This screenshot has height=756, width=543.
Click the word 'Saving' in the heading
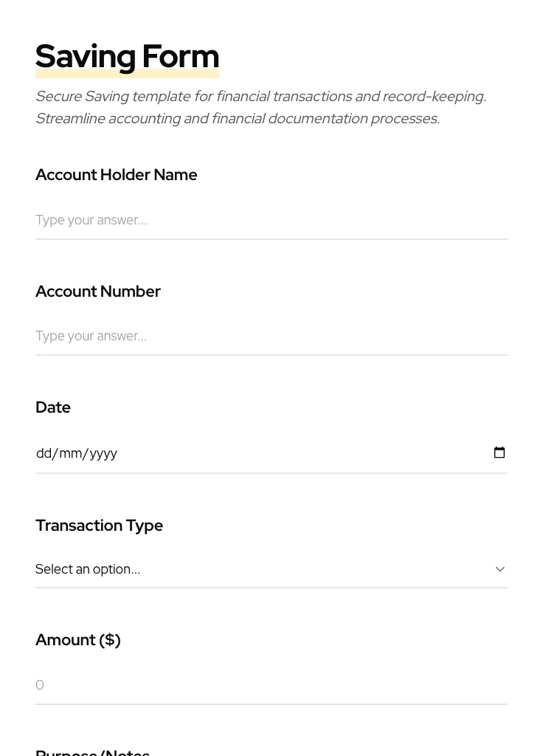pyautogui.click(x=86, y=56)
